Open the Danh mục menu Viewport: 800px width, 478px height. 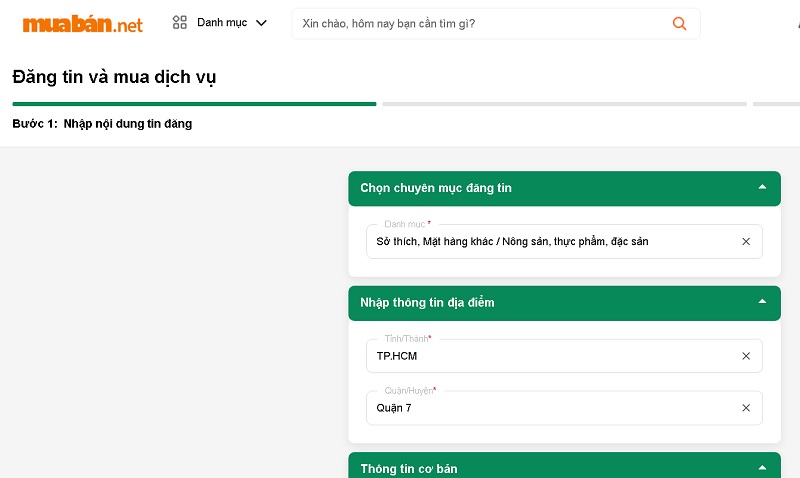[220, 22]
